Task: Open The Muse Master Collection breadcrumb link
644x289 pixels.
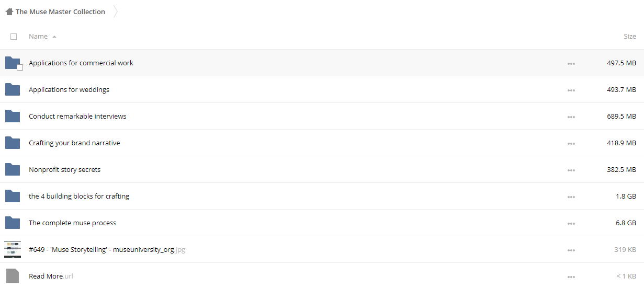Action: 60,11
